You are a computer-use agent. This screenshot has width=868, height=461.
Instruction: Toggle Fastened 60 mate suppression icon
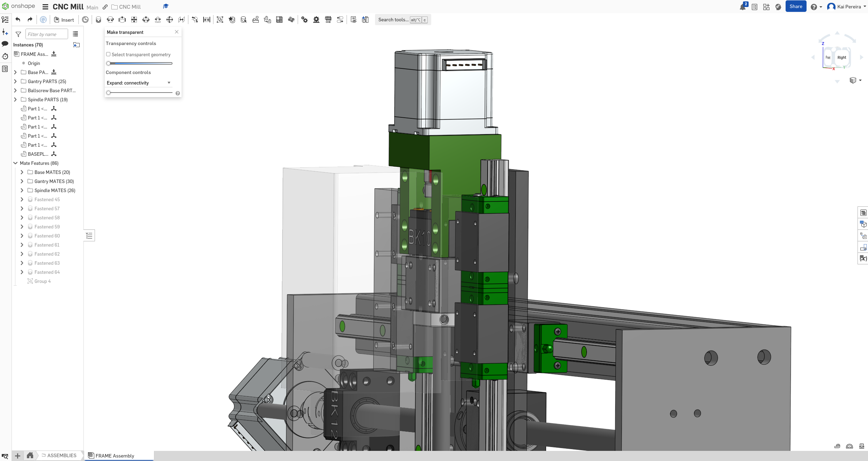[x=30, y=236]
